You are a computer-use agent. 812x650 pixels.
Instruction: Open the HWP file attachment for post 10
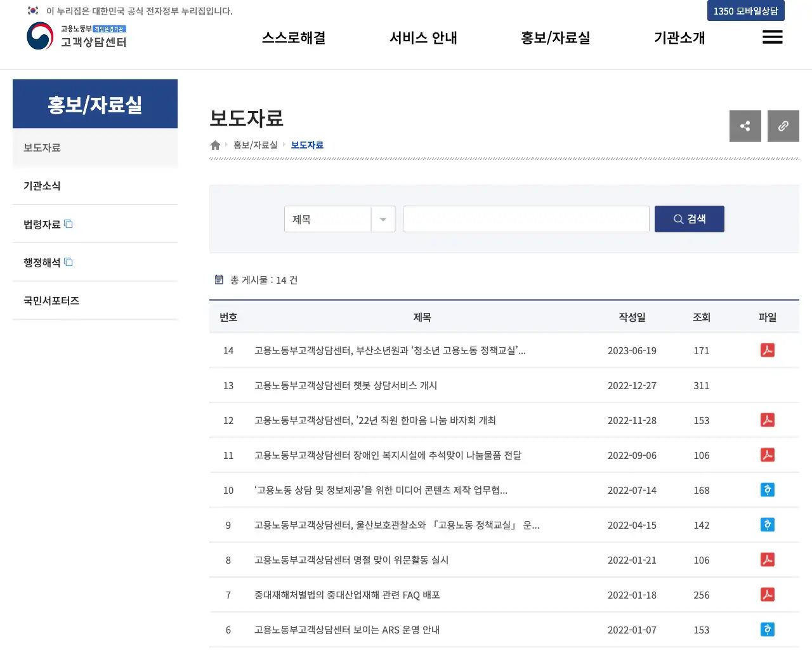pyautogui.click(x=767, y=489)
